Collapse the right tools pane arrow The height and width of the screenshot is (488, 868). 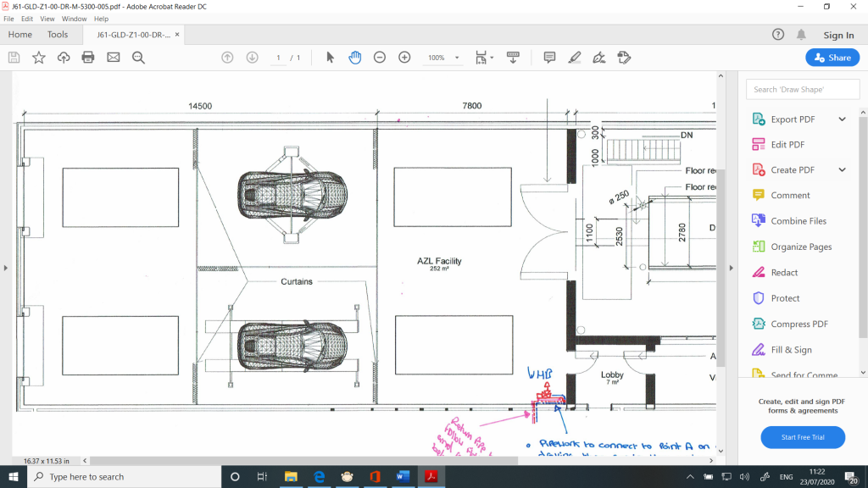coord(732,268)
